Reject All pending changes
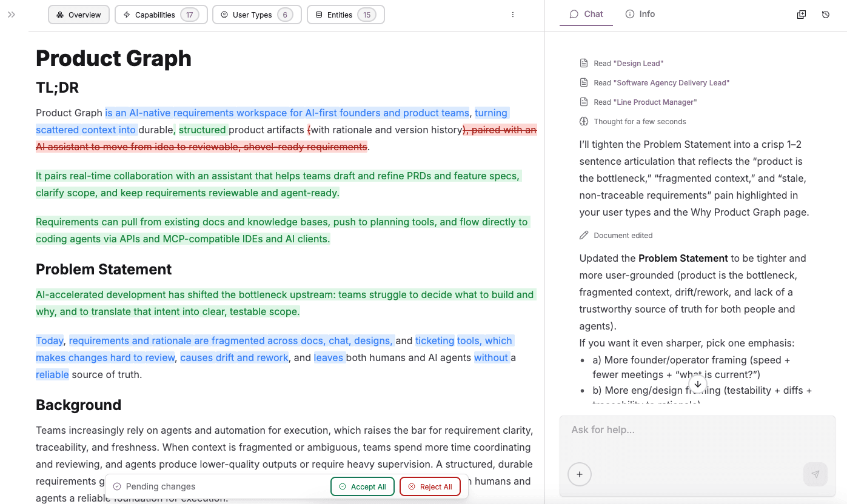 (430, 486)
